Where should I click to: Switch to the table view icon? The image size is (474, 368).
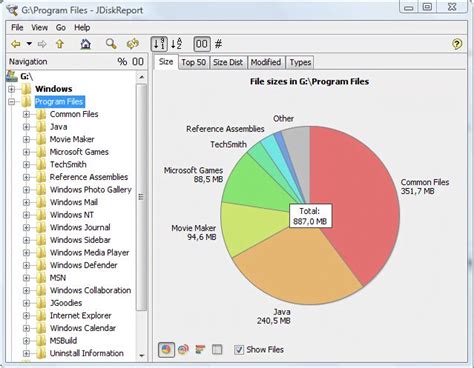coord(217,349)
